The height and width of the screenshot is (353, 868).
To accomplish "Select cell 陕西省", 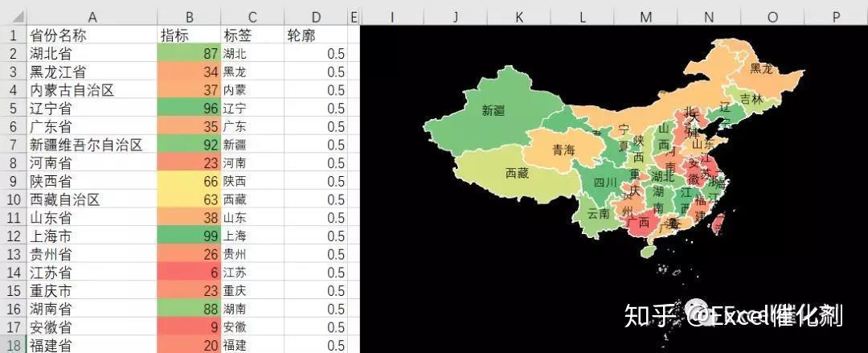I will point(92,182).
